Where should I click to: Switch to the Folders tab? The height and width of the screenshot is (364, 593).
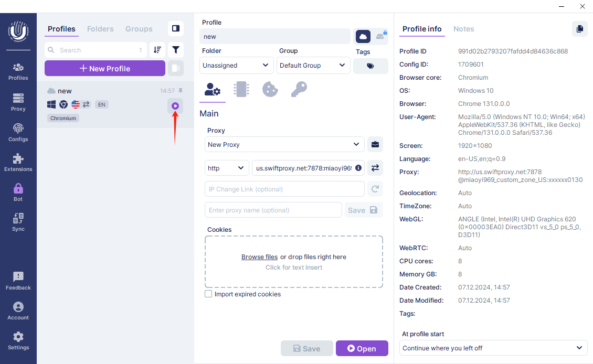[x=100, y=29]
